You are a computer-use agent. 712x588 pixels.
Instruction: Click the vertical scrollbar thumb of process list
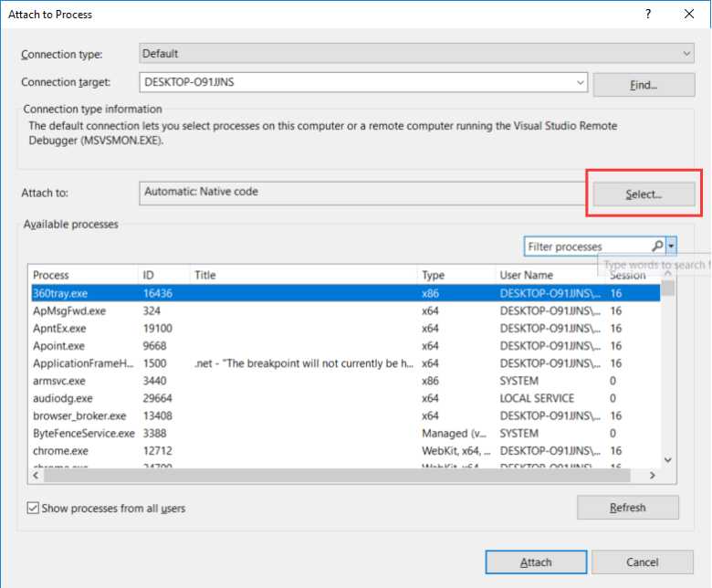(667, 288)
